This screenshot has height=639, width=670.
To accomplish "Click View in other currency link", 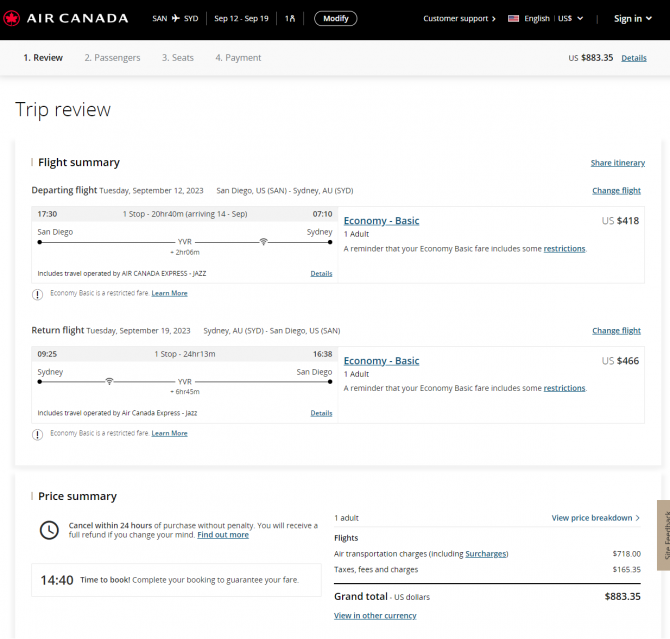I will click(375, 616).
